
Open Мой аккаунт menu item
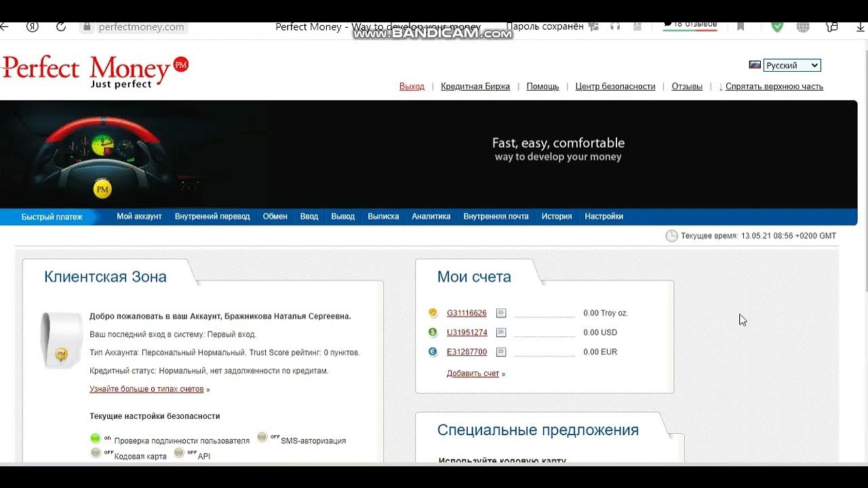[139, 217]
